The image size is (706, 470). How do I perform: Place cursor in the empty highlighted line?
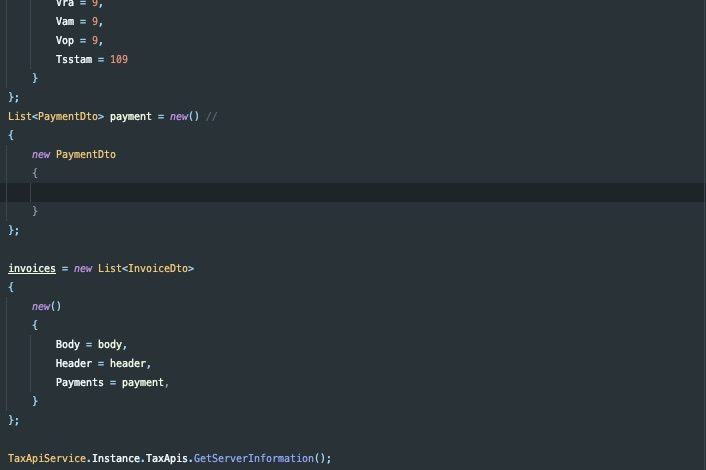point(300,192)
